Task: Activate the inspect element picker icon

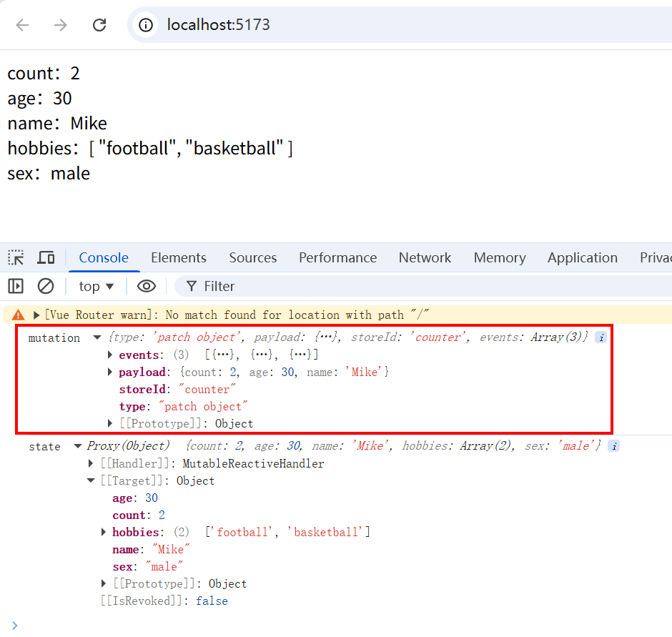Action: pos(16,257)
